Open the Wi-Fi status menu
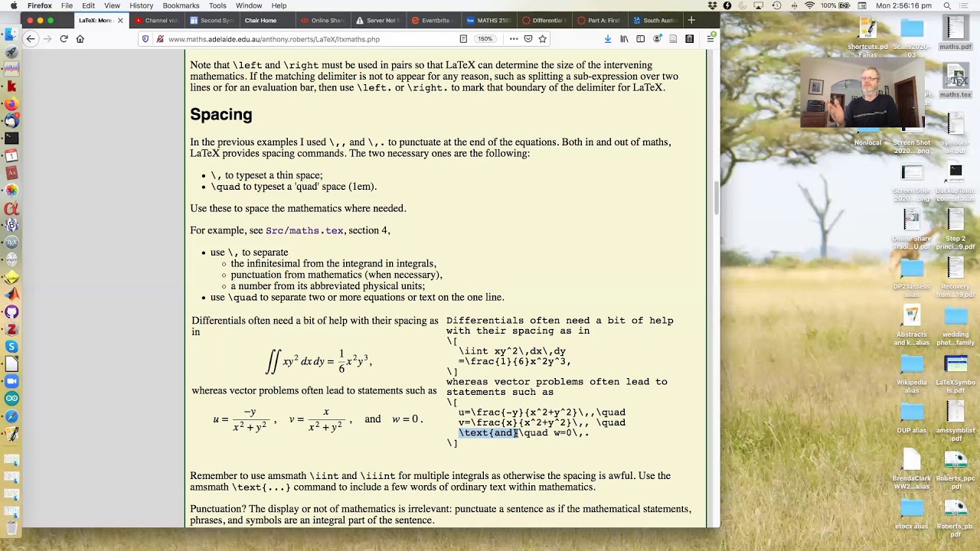 pos(809,5)
